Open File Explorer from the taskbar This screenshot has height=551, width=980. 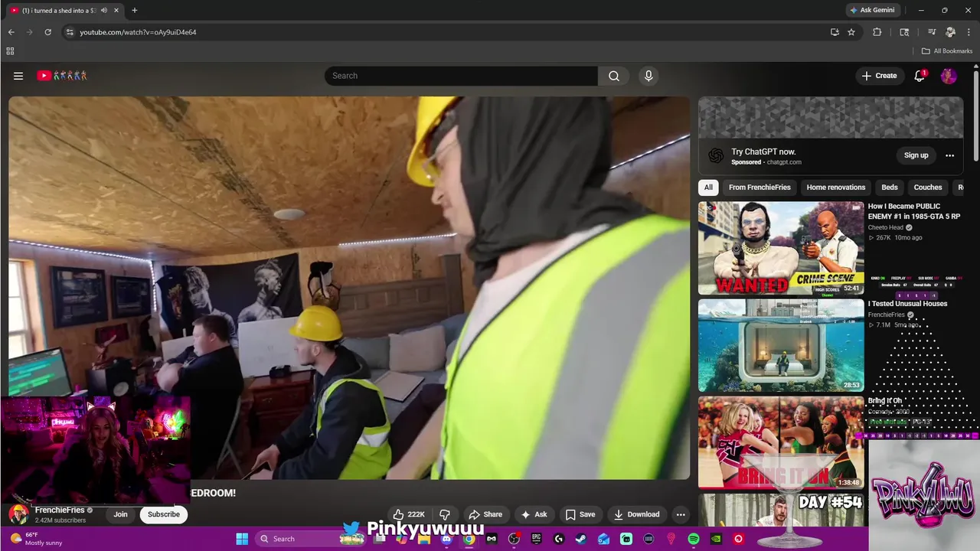point(423,539)
